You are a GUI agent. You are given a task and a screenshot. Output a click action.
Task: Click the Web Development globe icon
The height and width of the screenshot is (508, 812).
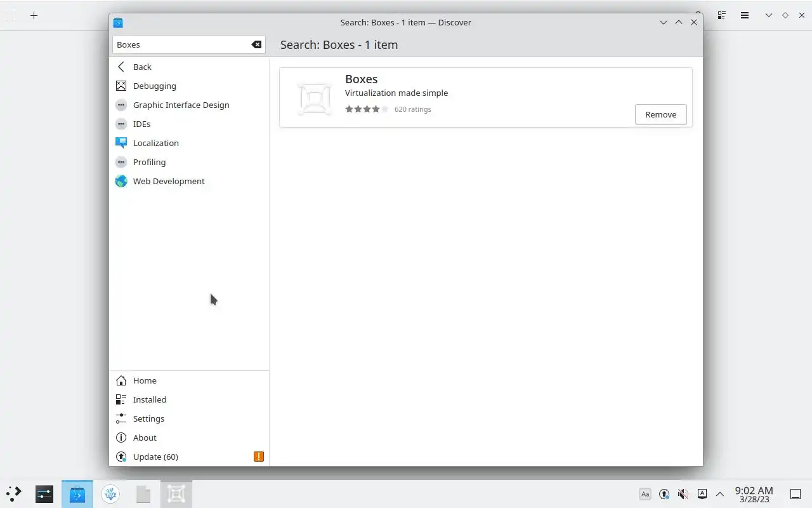[x=121, y=181]
